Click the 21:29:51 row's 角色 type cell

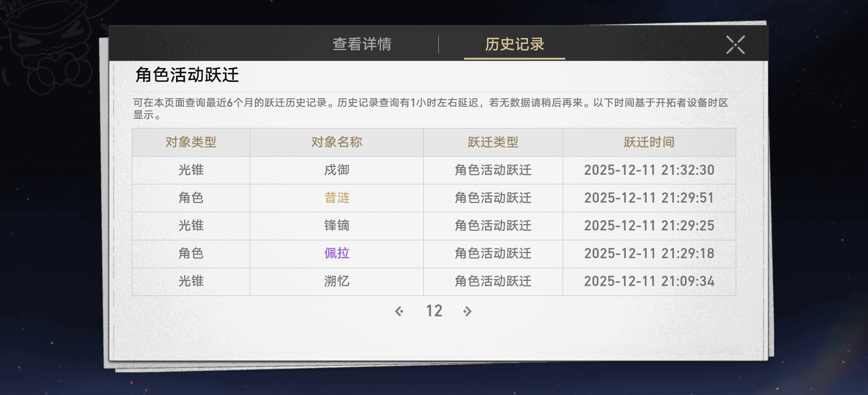tap(191, 198)
